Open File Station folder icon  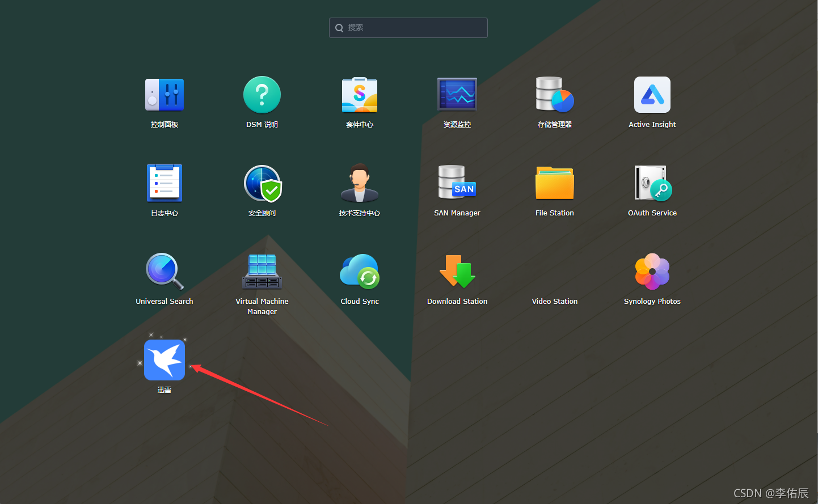(x=555, y=183)
